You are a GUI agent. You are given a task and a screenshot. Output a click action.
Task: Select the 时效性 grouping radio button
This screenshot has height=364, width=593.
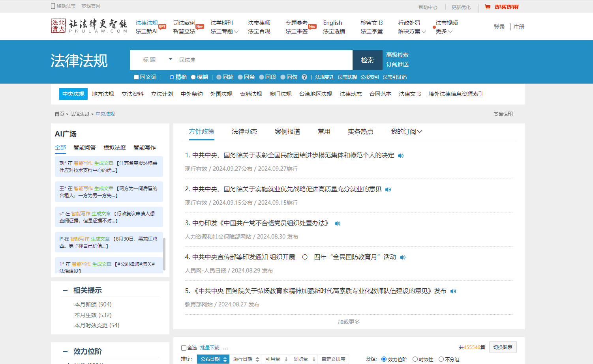[415, 359]
